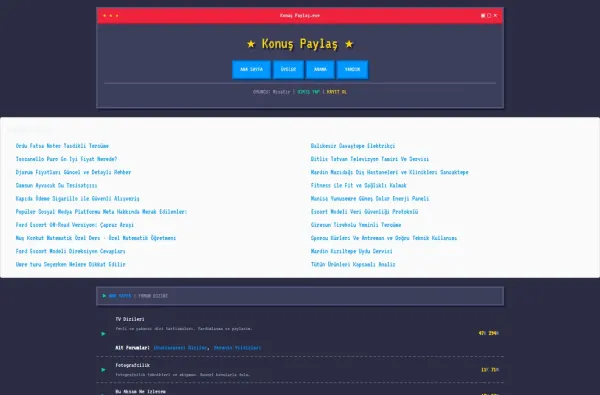600x395 pixels.
Task: Open the YARDIM navigation button
Action: (352, 70)
